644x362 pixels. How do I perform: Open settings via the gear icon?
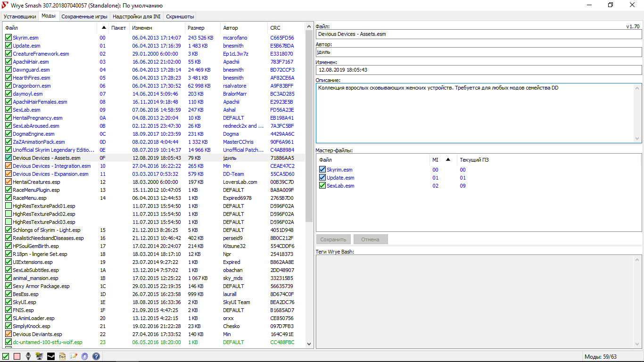pyautogui.click(x=85, y=356)
